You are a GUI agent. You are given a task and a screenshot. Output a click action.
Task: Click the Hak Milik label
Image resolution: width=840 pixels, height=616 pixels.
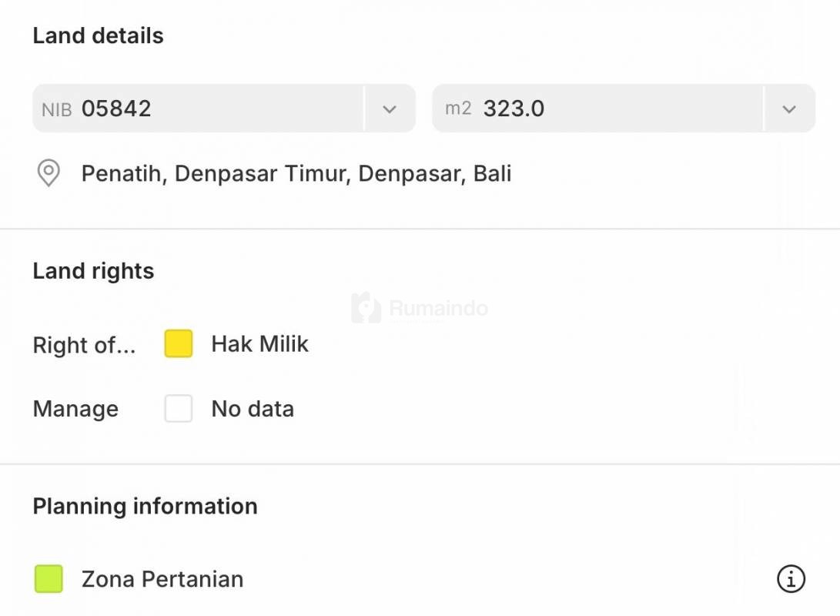click(x=259, y=343)
